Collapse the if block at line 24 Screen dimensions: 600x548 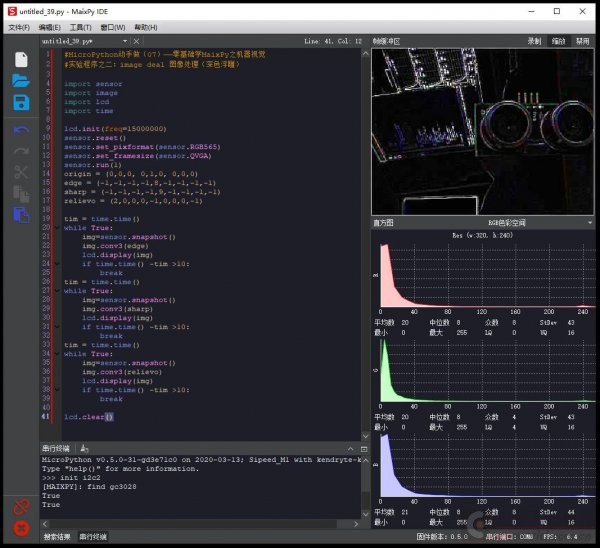click(57, 264)
